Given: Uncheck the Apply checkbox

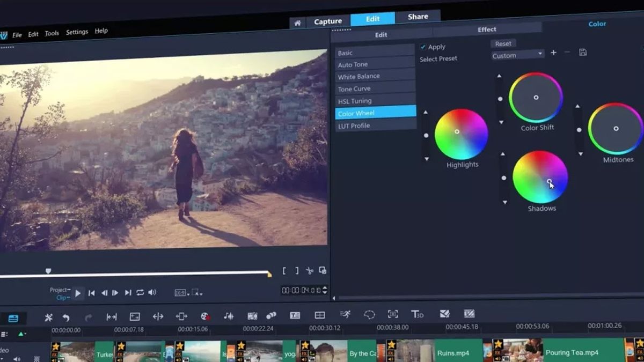Looking at the screenshot, I should [x=423, y=47].
